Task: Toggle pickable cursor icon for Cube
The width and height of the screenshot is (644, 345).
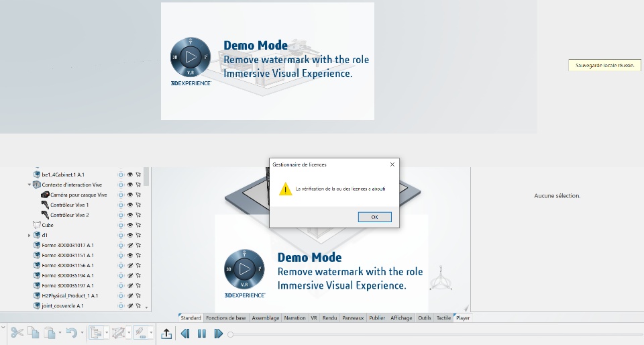Action: coord(138,225)
